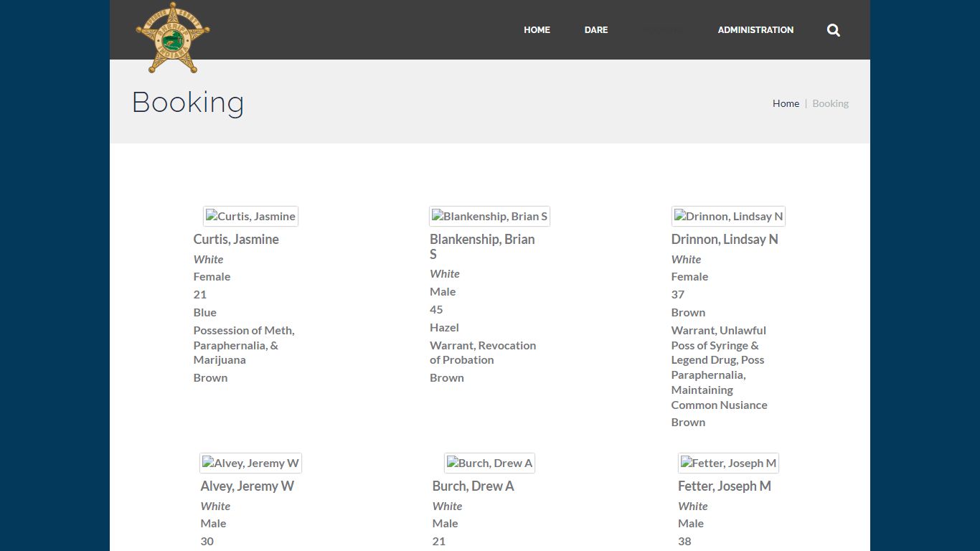Click the Blankenship, Brian S name heading
980x551 pixels.
482,247
